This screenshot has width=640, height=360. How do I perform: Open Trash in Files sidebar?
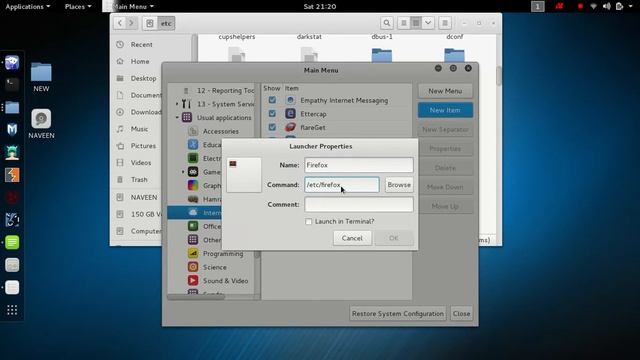(139, 180)
